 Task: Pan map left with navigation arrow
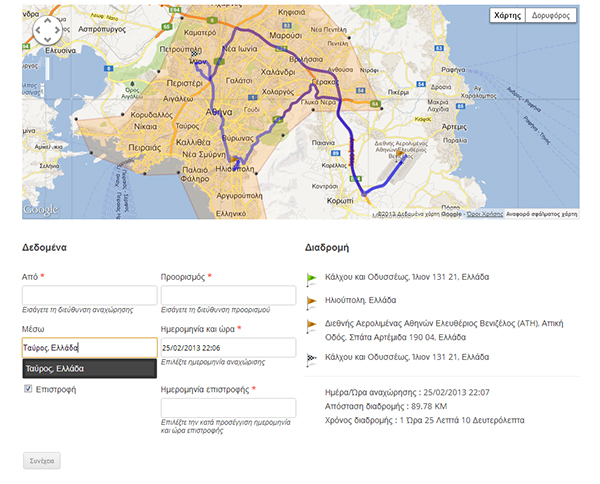[x=38, y=30]
